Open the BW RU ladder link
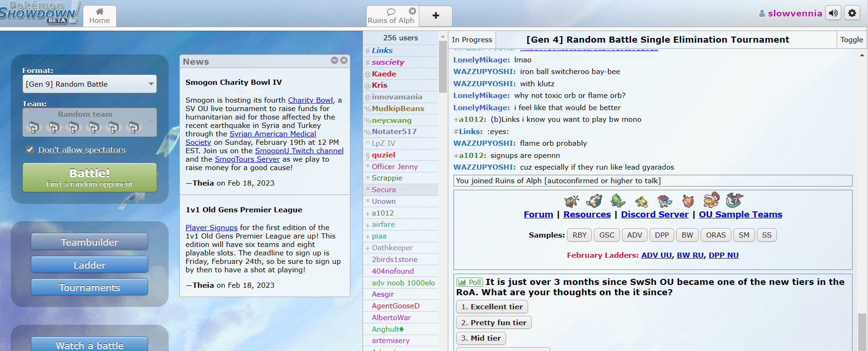The width and height of the screenshot is (868, 351). pos(690,255)
